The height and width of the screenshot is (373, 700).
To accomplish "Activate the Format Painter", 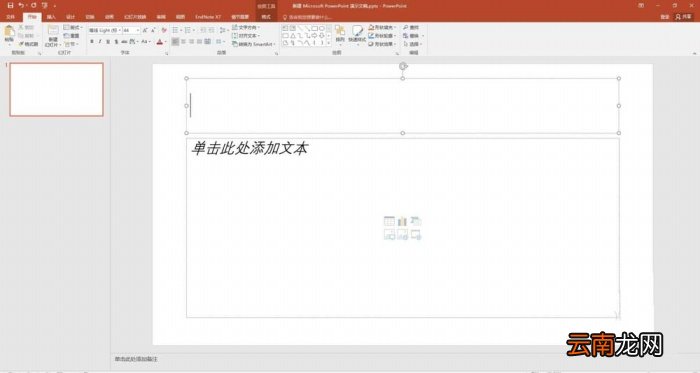I will click(x=29, y=44).
